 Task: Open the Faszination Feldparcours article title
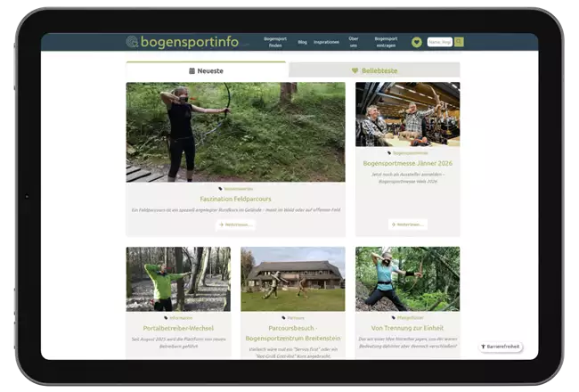(235, 199)
